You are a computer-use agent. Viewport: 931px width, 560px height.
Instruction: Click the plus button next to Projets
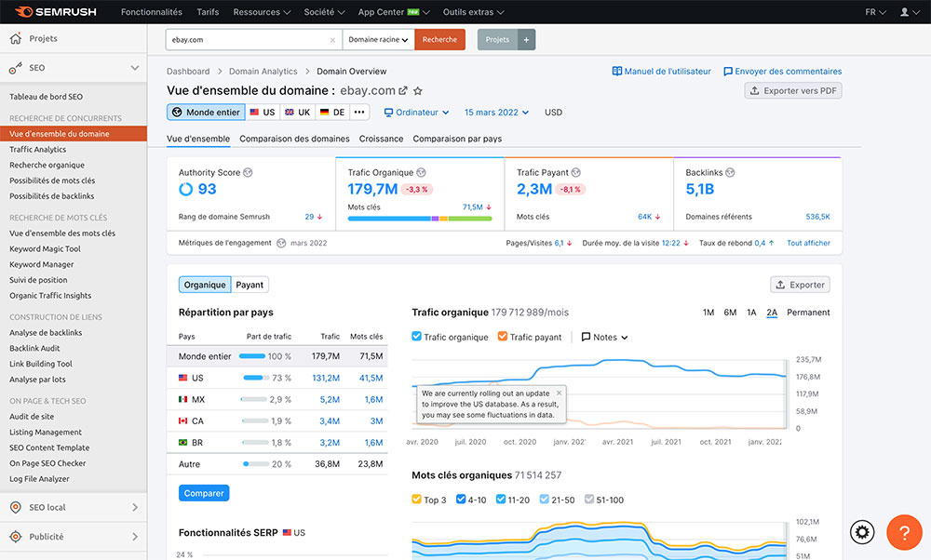pos(527,40)
